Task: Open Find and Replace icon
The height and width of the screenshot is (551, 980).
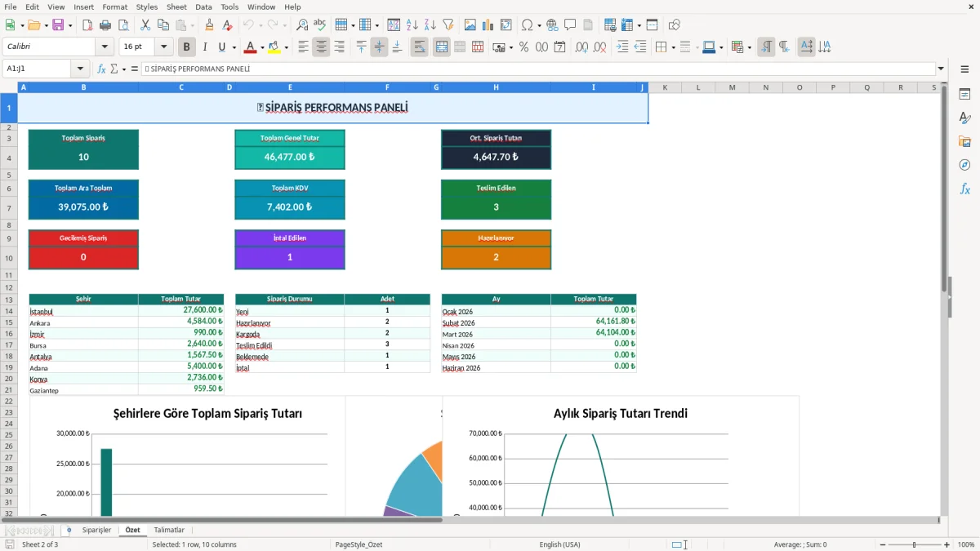Action: pos(302,25)
